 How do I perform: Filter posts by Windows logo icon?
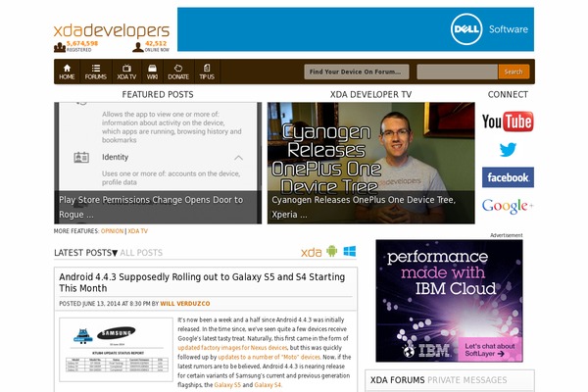click(x=350, y=252)
